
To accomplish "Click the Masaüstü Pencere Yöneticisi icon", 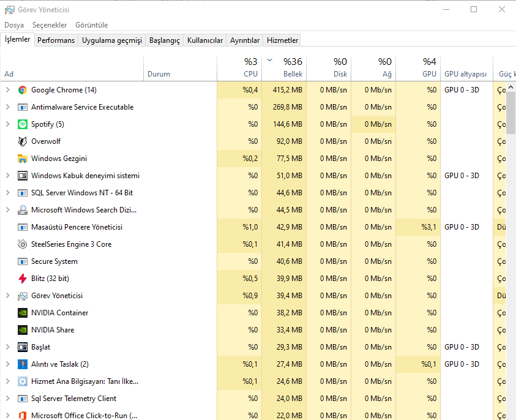I will tap(23, 227).
